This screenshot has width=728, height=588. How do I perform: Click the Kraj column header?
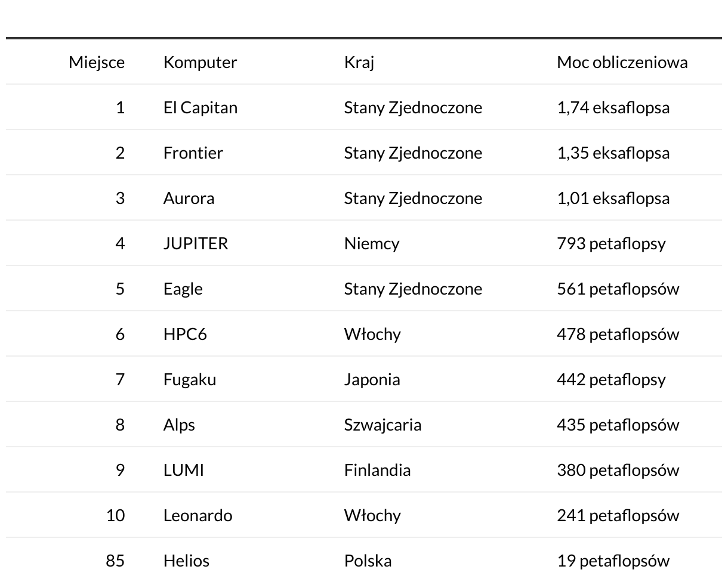pos(359,62)
